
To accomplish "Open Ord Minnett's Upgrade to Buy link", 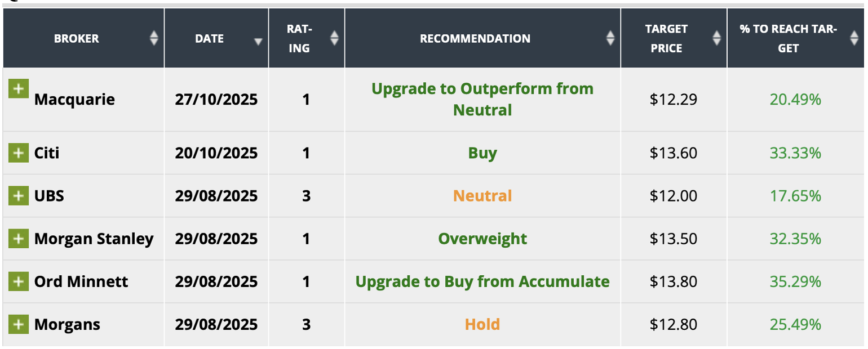I will point(482,281).
